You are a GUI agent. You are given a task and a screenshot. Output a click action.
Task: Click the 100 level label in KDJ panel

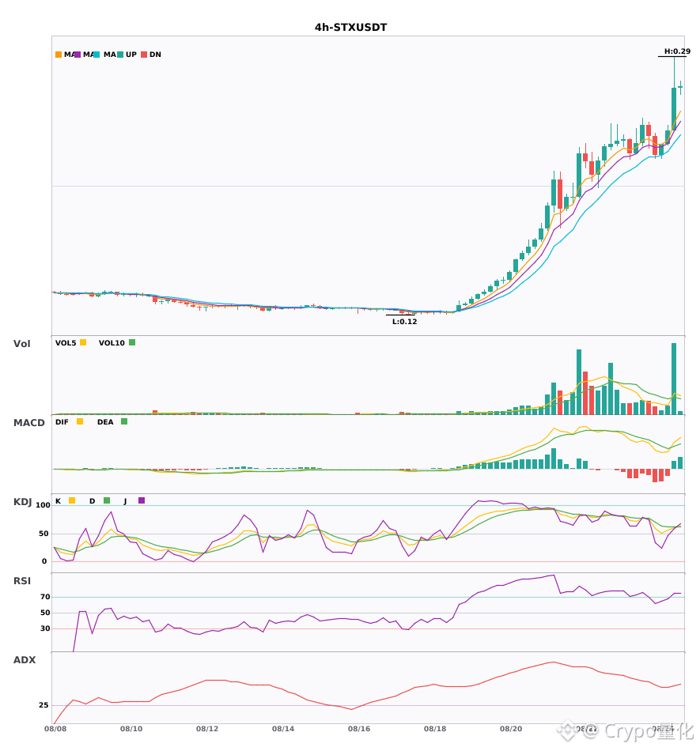pos(43,505)
